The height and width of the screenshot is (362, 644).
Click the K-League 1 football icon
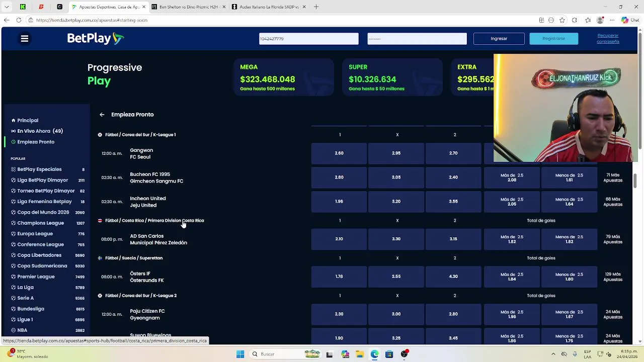(x=100, y=135)
